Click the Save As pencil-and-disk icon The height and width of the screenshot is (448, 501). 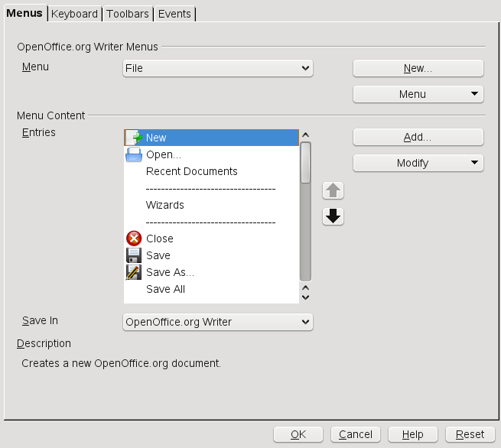[x=134, y=272]
